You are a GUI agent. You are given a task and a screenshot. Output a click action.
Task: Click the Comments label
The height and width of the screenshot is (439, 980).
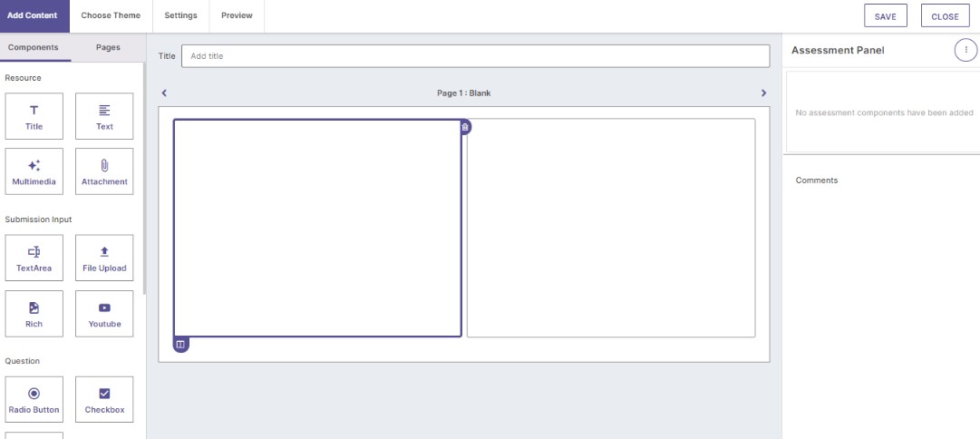tap(816, 180)
